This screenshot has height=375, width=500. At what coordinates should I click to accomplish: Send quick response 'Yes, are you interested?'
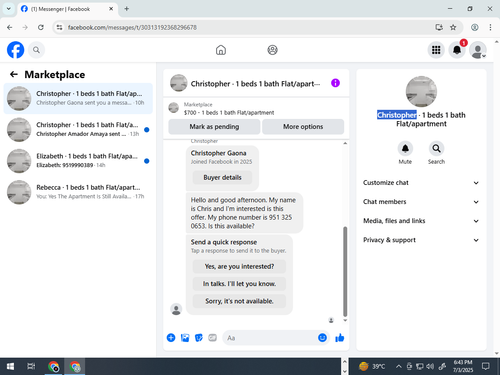coord(239,266)
